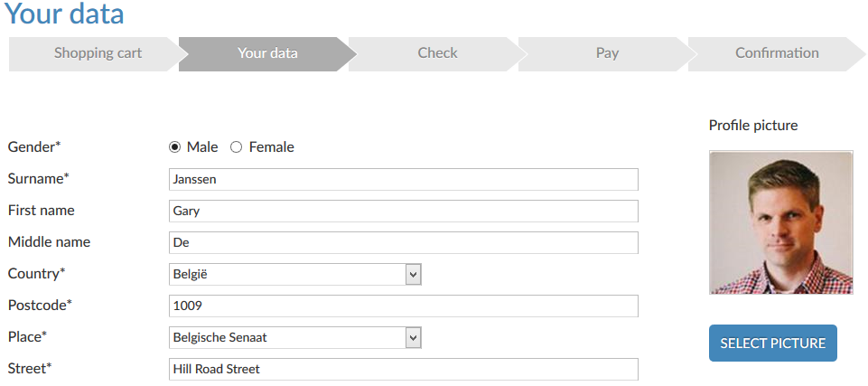The width and height of the screenshot is (868, 386).
Task: Go to the Shopping cart step
Action: pyautogui.click(x=97, y=53)
